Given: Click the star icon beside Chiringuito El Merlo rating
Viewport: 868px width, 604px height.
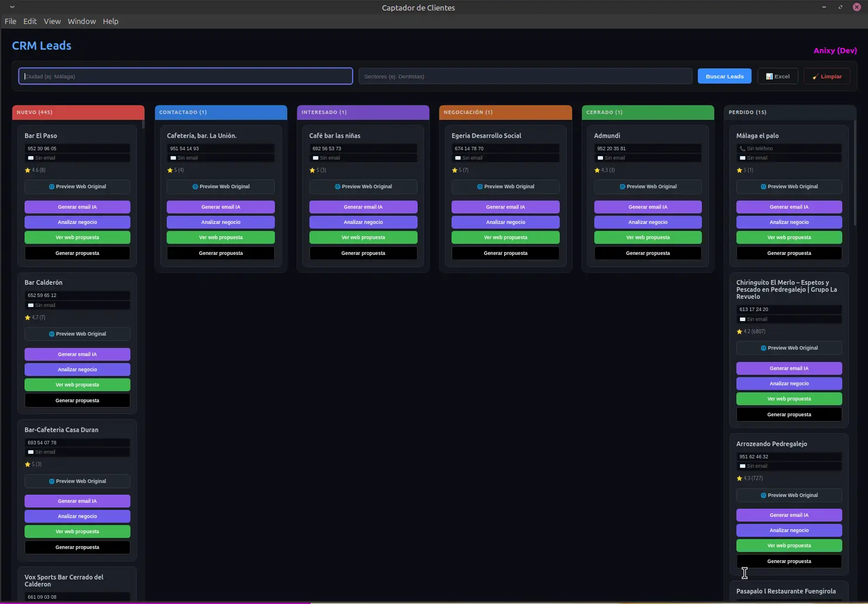Looking at the screenshot, I should click(739, 332).
